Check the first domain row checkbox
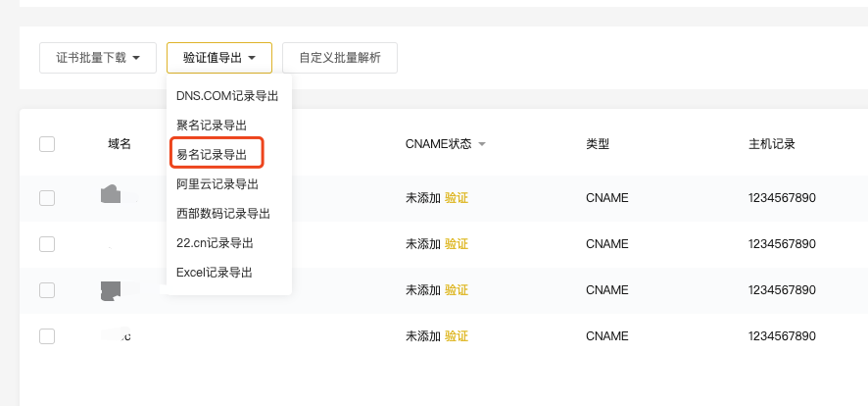 (x=47, y=198)
